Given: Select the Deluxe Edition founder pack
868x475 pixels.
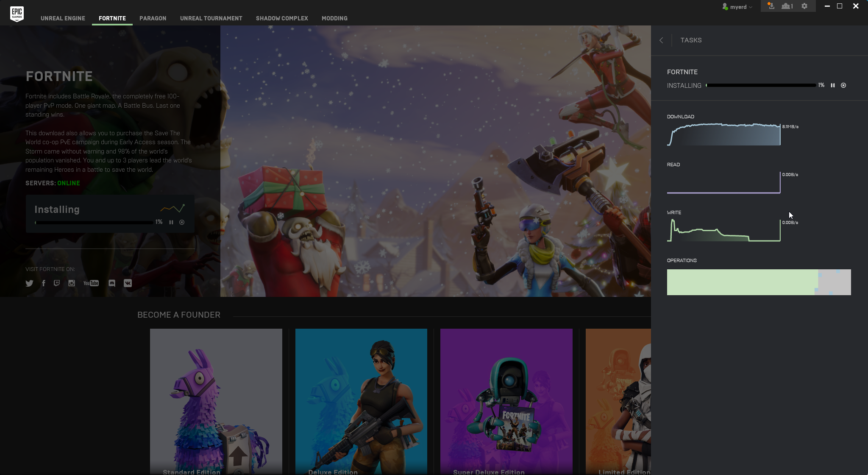Looking at the screenshot, I should point(361,402).
